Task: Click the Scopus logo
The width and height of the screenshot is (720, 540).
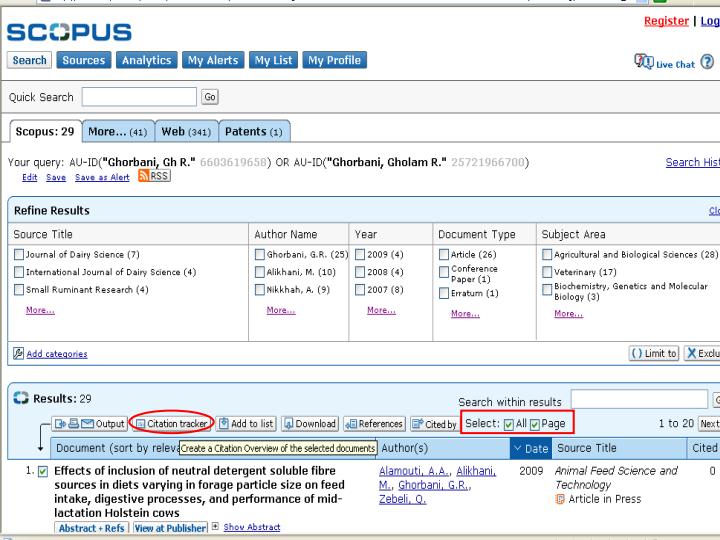Action: (x=69, y=32)
